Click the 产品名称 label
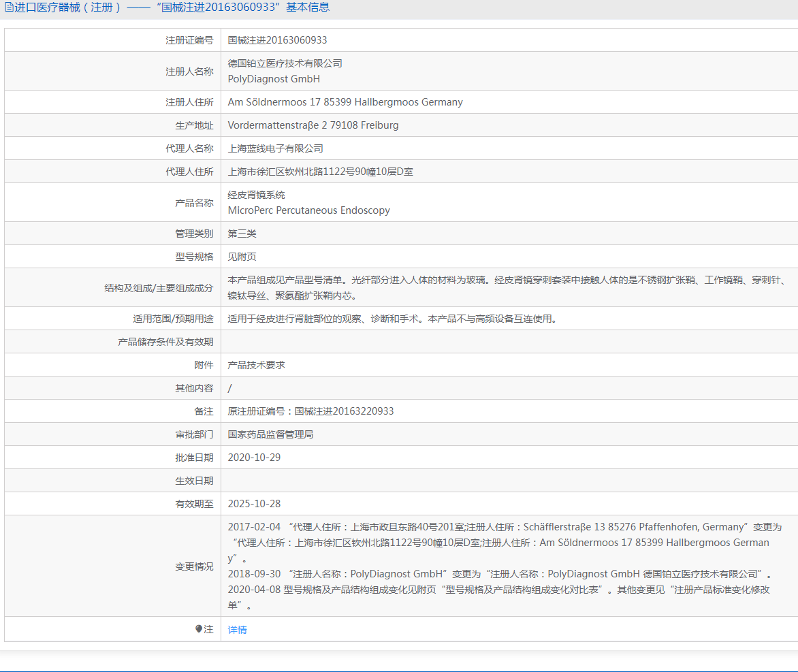 [x=195, y=203]
